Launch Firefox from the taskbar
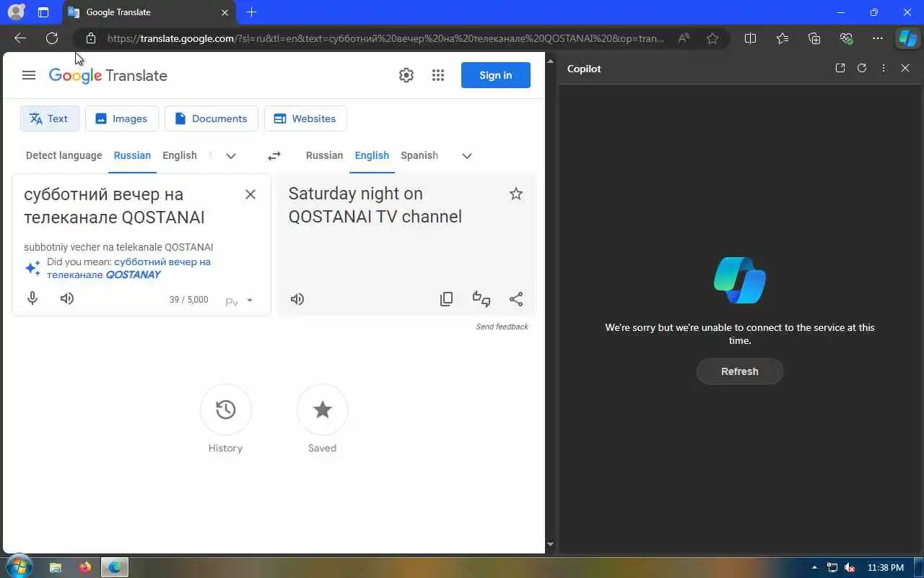Viewport: 924px width, 578px height. click(x=85, y=567)
